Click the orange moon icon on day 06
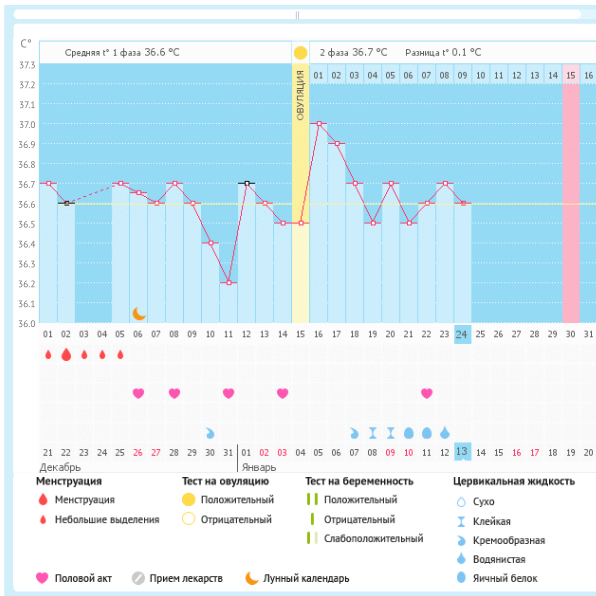The height and width of the screenshot is (596, 596). point(139,314)
